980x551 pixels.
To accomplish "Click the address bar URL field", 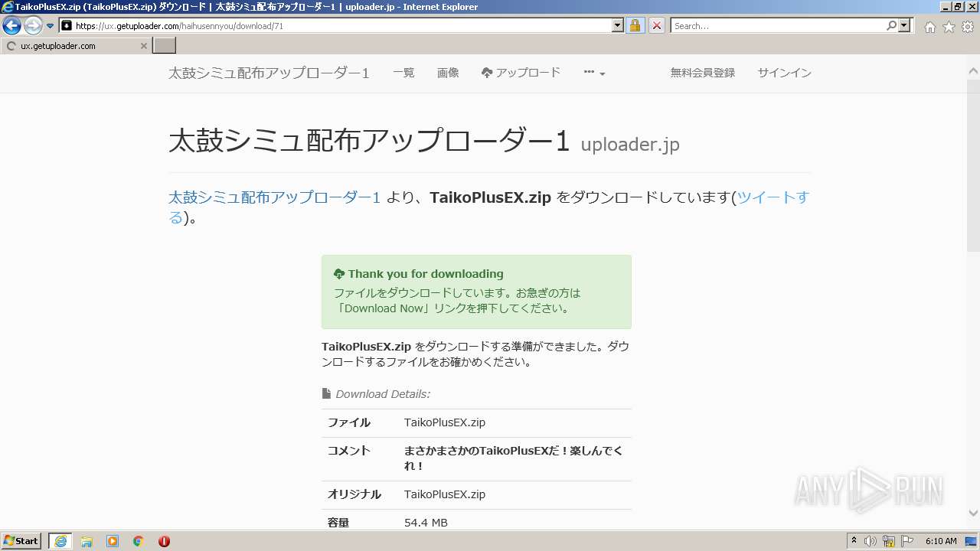I will pyautogui.click(x=342, y=26).
